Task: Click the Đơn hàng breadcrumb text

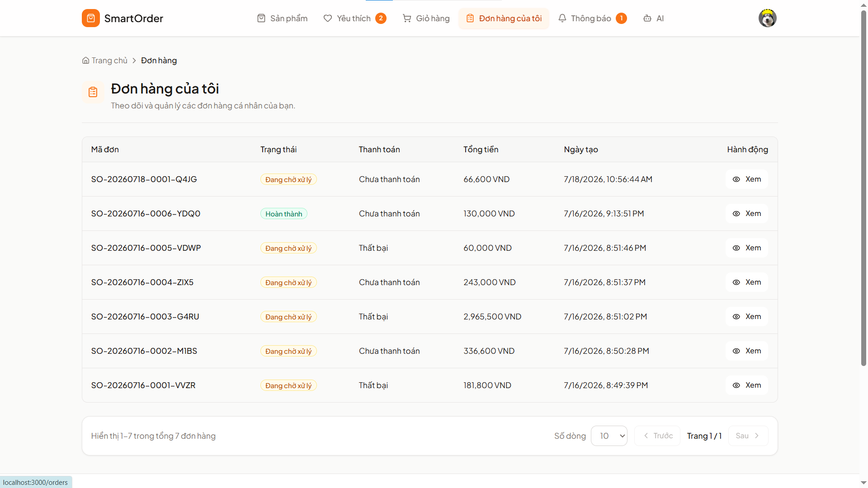Action: (x=159, y=61)
